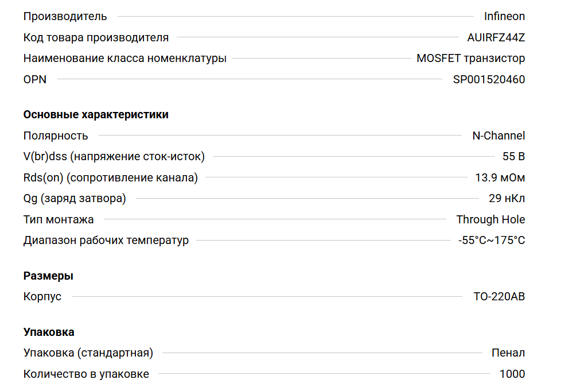Click the N-Channel polarity value
The image size is (588, 387).
tap(499, 136)
